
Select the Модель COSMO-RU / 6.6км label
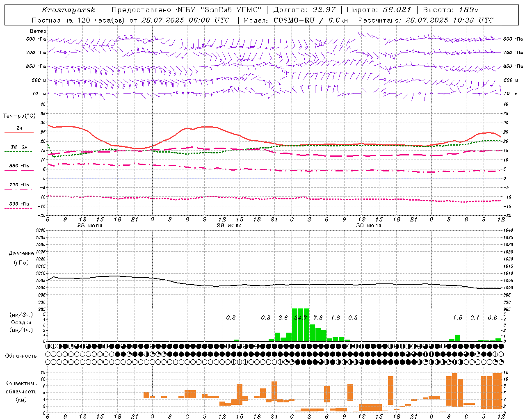click(295, 20)
